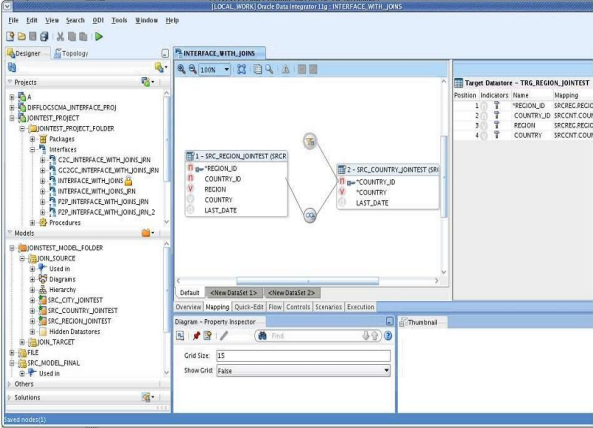Click the red pin icon in Property Inspector
Viewport: 593px width, 428px height.
tap(196, 336)
